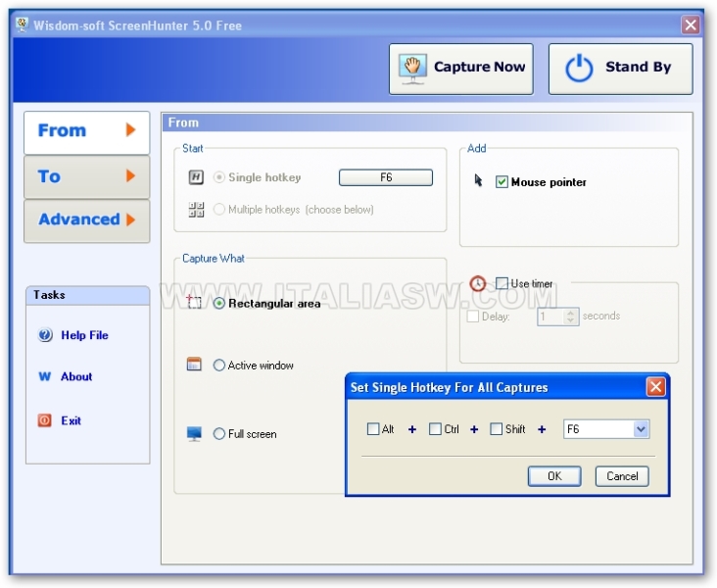Click the delay seconds spinner arrows
Image resolution: width=717 pixels, height=588 pixels.
click(570, 317)
